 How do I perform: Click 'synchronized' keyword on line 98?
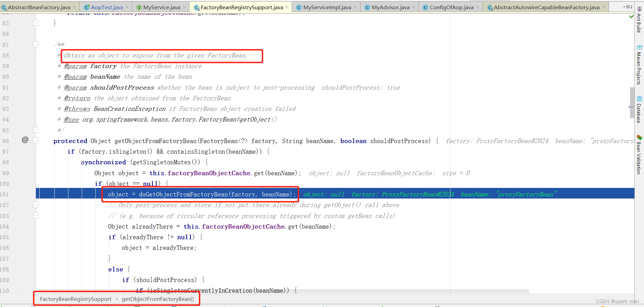click(x=103, y=162)
